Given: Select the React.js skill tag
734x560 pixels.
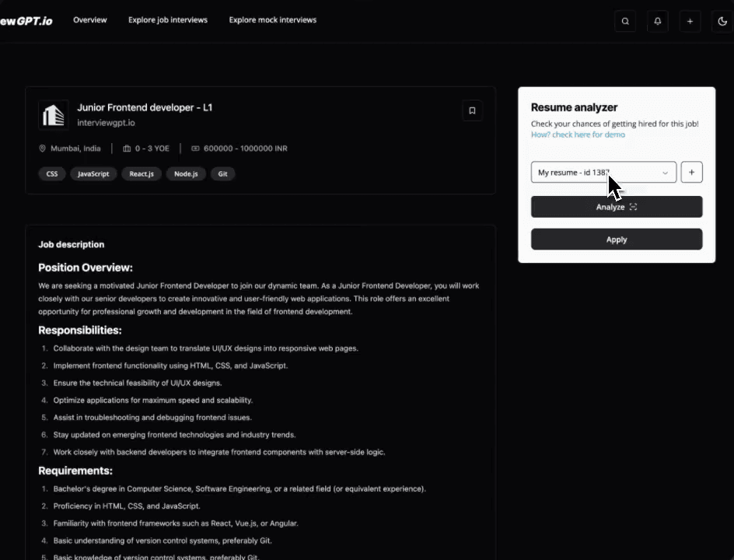Looking at the screenshot, I should pyautogui.click(x=142, y=174).
